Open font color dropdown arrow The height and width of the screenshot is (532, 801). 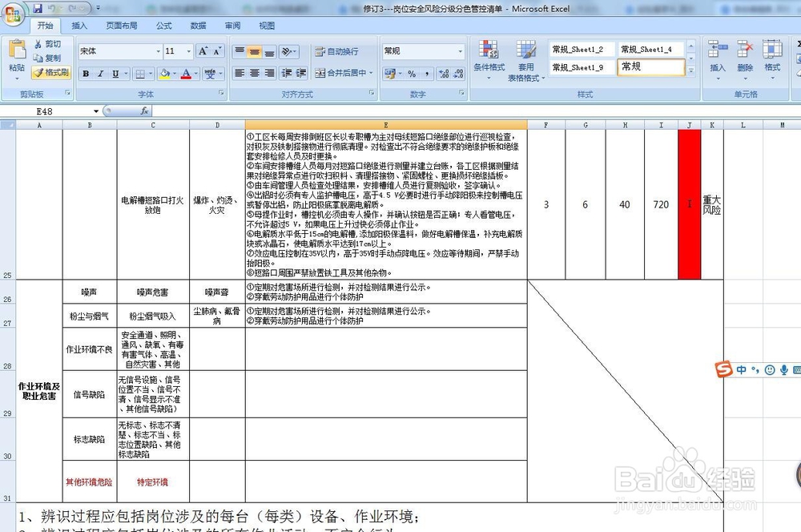pos(195,74)
